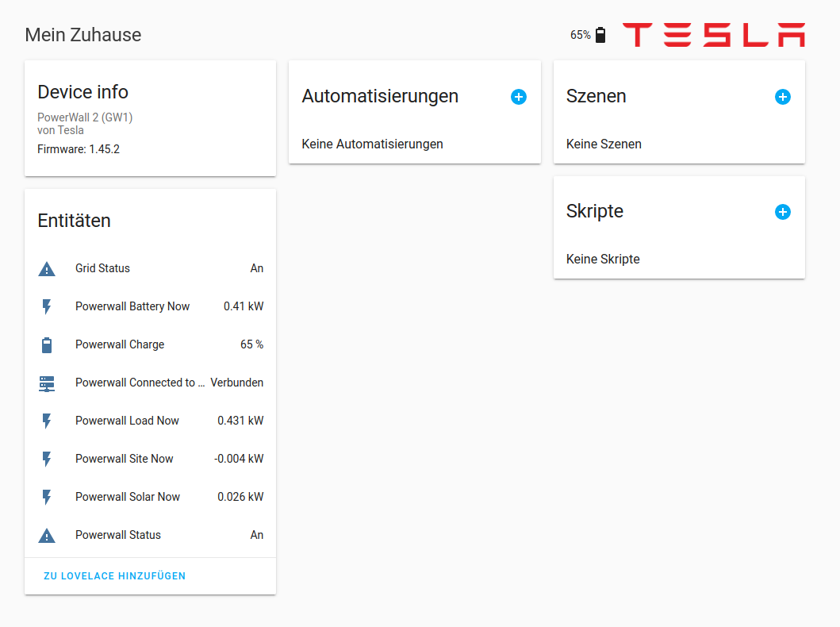Open the Powerwall Status entity

click(151, 535)
